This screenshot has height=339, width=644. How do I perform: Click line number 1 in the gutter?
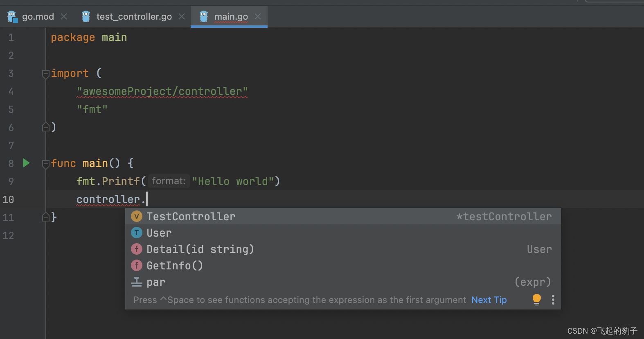point(11,37)
